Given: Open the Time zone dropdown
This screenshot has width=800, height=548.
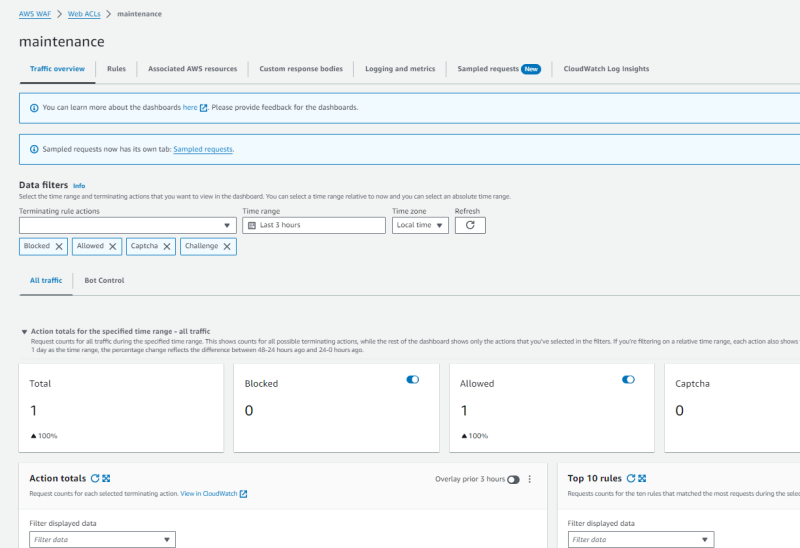Looking at the screenshot, I should (420, 225).
